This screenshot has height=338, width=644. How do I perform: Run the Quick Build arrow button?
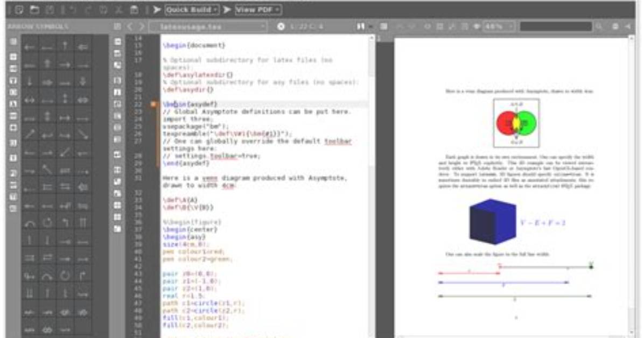(x=157, y=10)
